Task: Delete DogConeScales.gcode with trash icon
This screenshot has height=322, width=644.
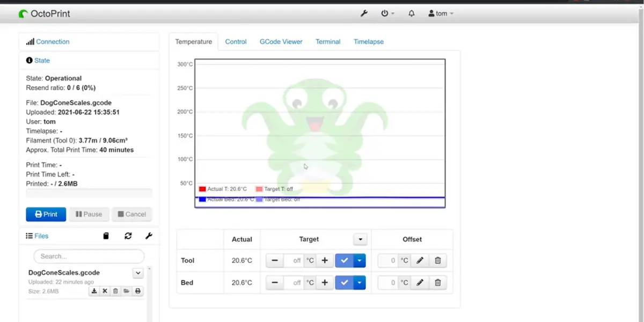Action: click(116, 291)
